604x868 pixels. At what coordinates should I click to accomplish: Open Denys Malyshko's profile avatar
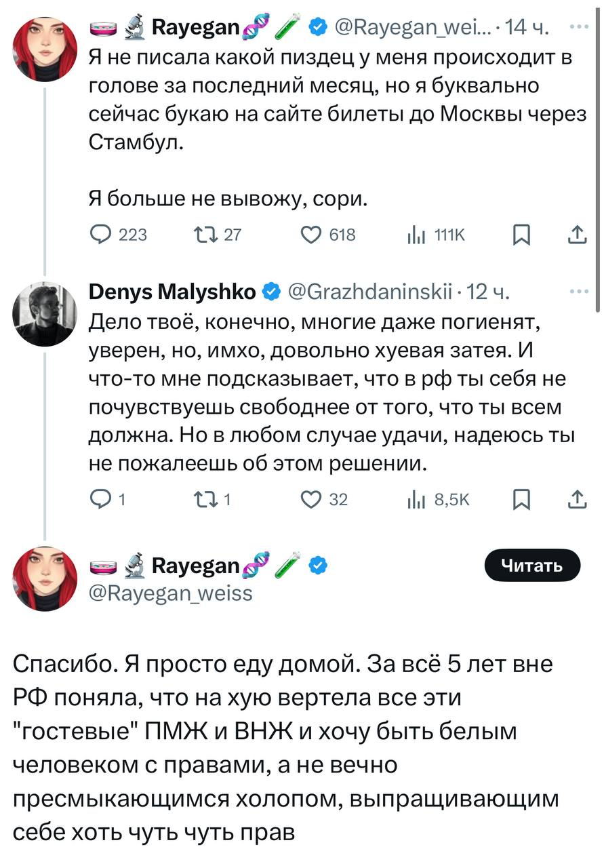click(45, 313)
